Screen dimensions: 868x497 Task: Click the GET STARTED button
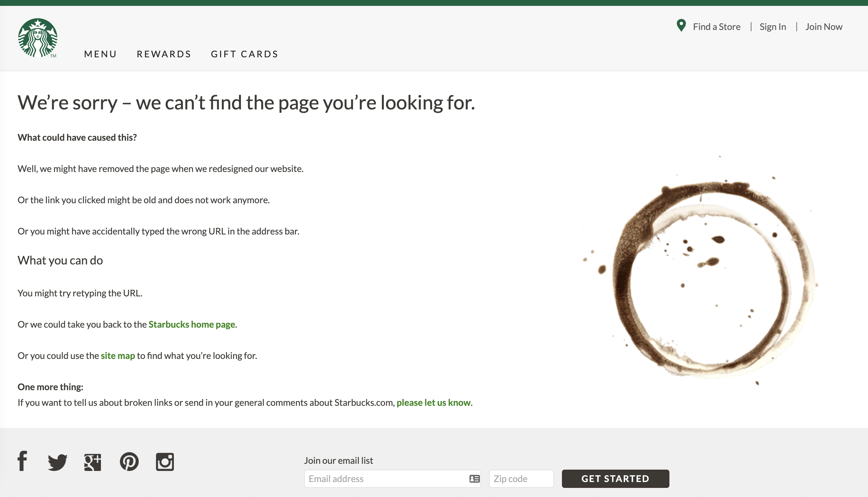[616, 478]
